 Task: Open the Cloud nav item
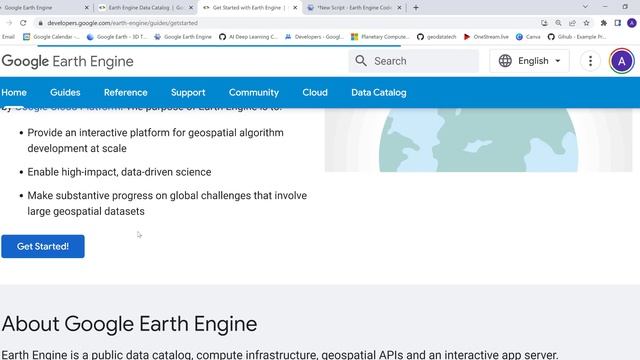pyautogui.click(x=315, y=93)
